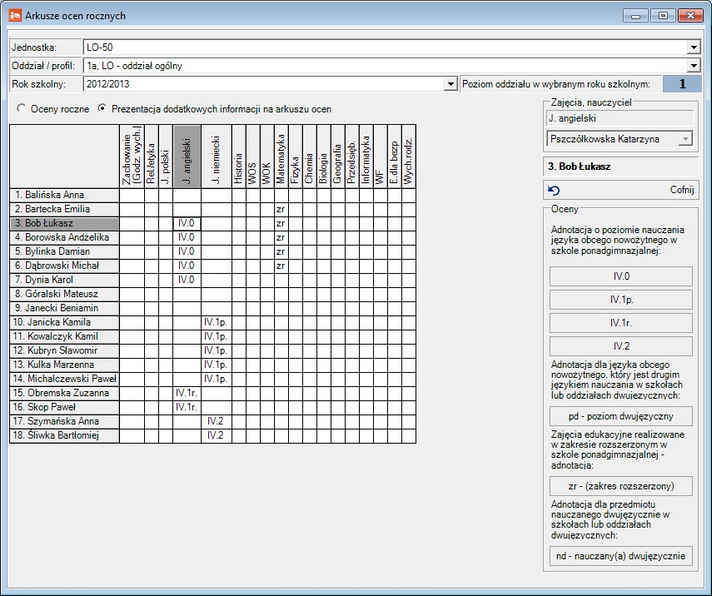Click the Cofnij undo button

pyautogui.click(x=621, y=190)
